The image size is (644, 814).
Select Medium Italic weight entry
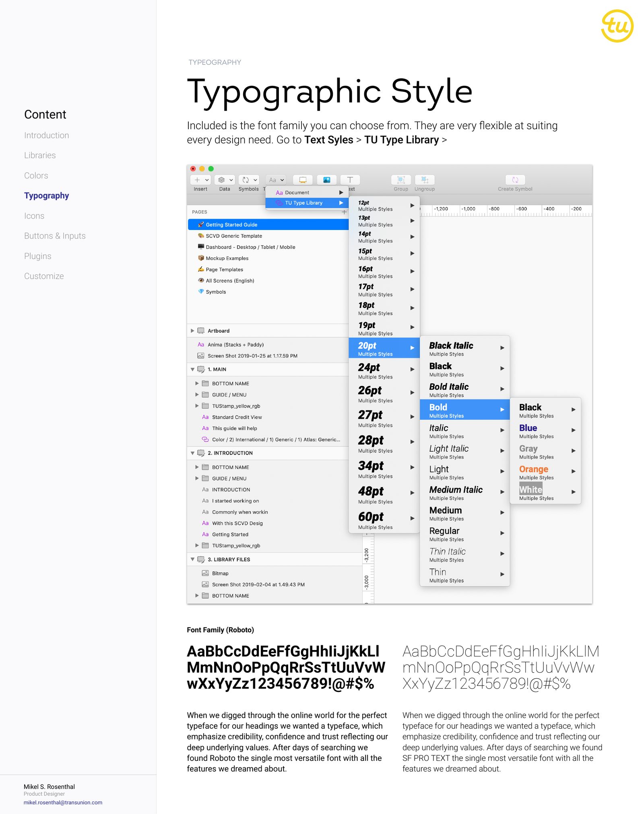click(x=465, y=493)
